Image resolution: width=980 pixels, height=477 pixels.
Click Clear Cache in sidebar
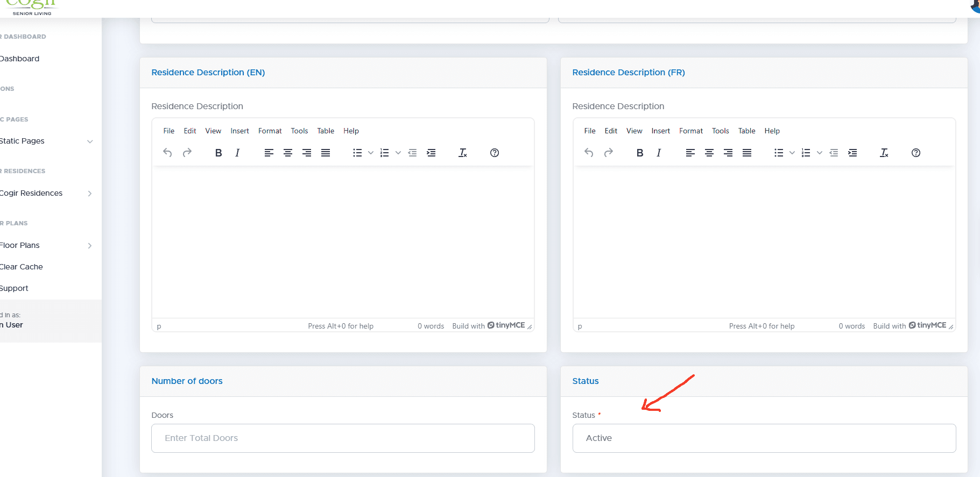tap(22, 267)
